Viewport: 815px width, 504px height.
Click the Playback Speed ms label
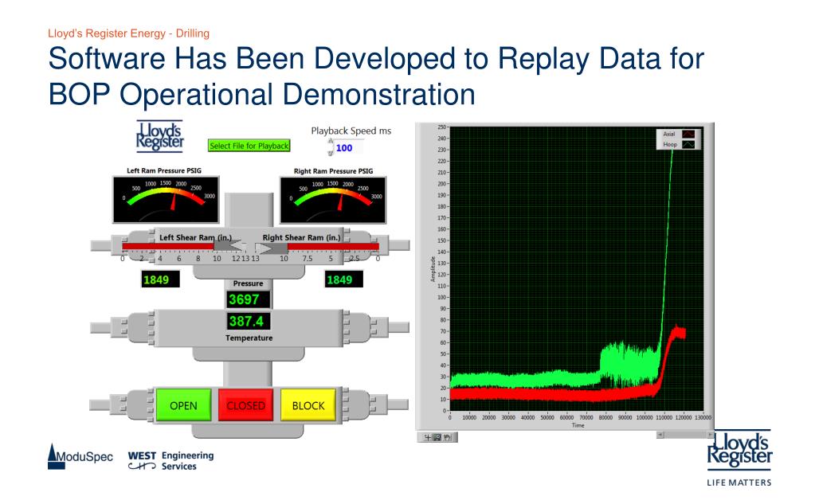351,131
